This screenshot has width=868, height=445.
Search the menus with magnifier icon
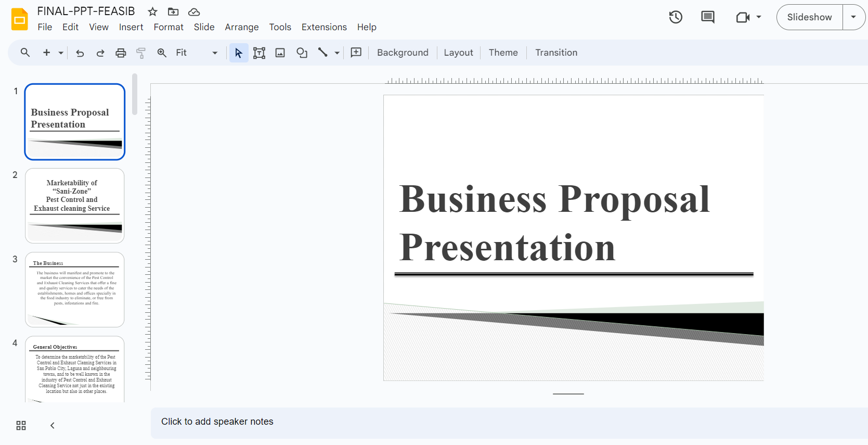coord(25,53)
